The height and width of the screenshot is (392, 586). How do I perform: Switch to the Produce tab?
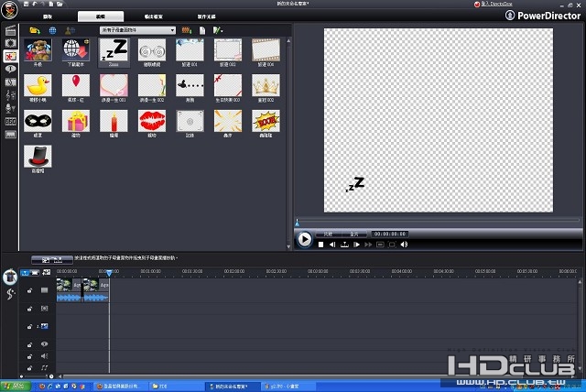154,16
